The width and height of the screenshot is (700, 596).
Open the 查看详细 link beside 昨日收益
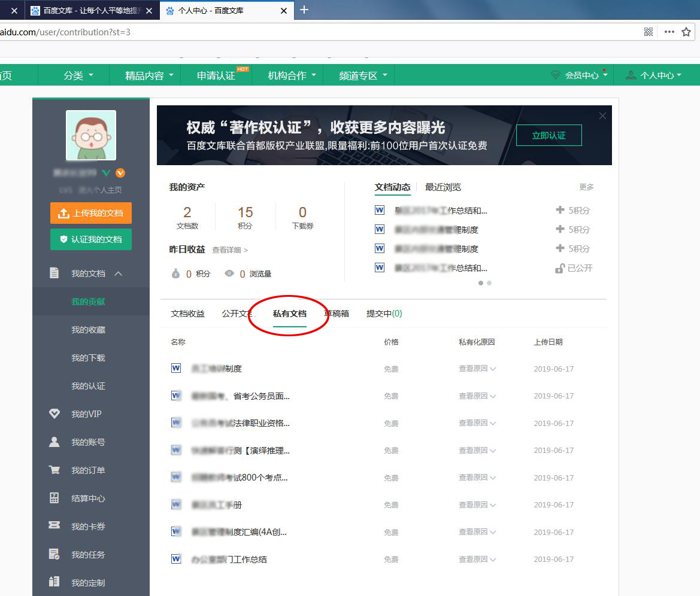[228, 251]
